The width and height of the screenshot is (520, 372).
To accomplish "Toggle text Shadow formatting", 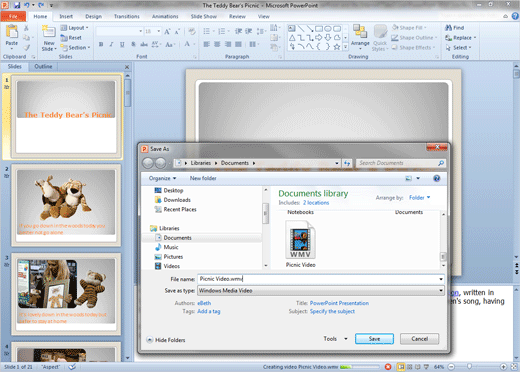I will (133, 44).
